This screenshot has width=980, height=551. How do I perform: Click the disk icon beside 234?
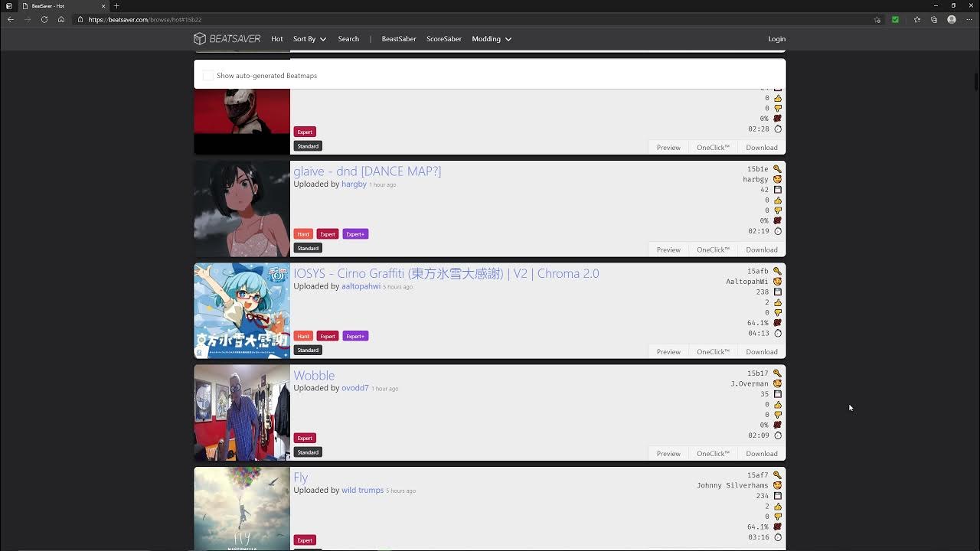pos(777,496)
